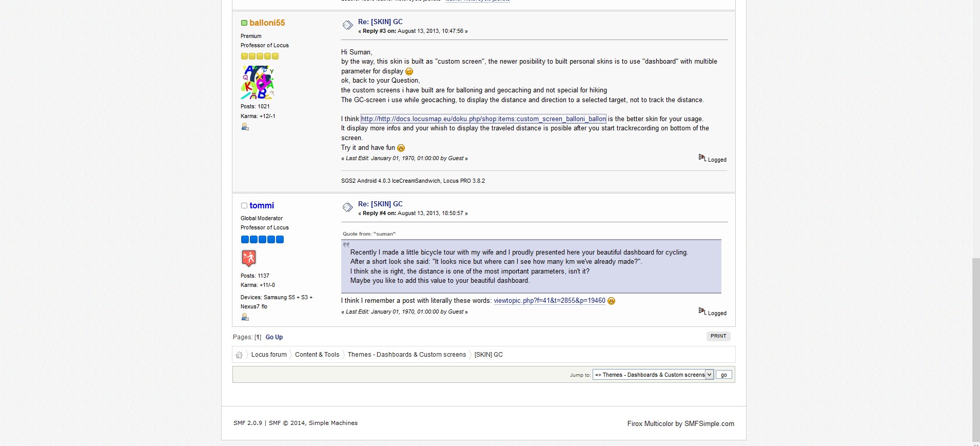
Task: Open the docs.locusmap.eu custom screen link
Action: coord(483,119)
